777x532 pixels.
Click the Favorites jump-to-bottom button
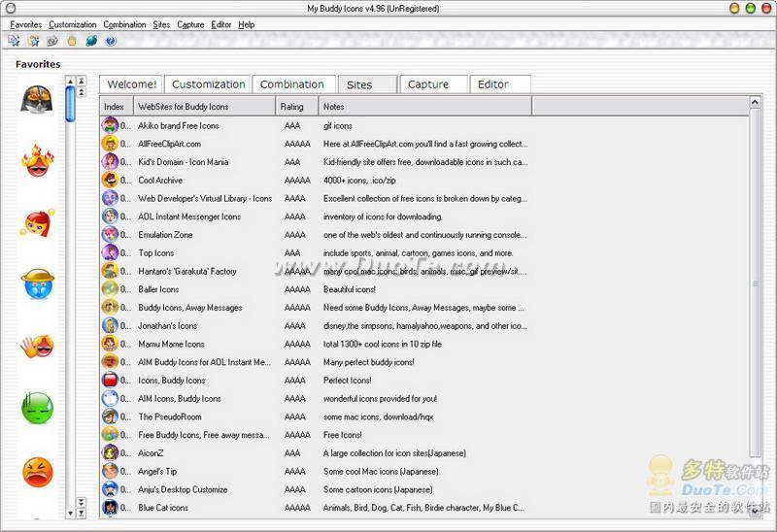tap(82, 514)
